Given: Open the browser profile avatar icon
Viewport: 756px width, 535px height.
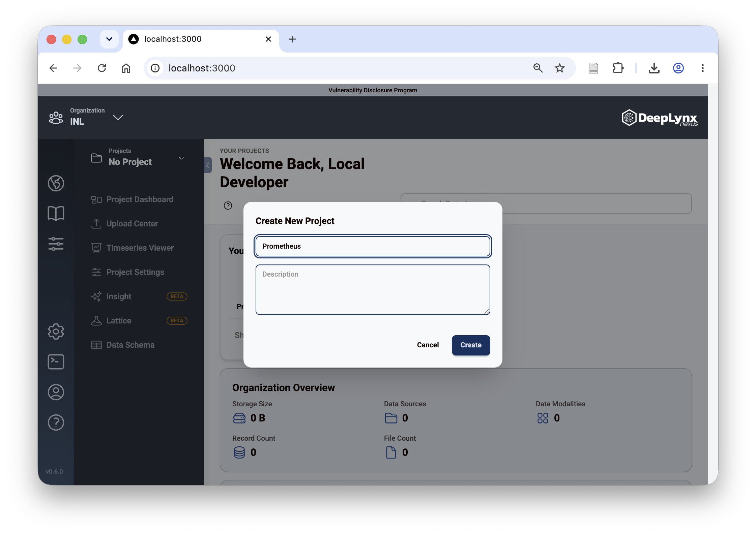Looking at the screenshot, I should tap(678, 68).
